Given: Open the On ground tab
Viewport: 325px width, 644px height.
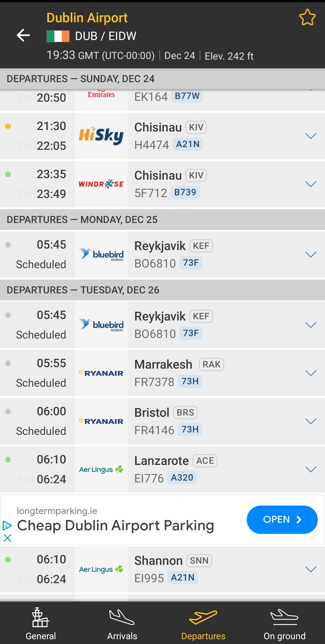Looking at the screenshot, I should click(284, 624).
